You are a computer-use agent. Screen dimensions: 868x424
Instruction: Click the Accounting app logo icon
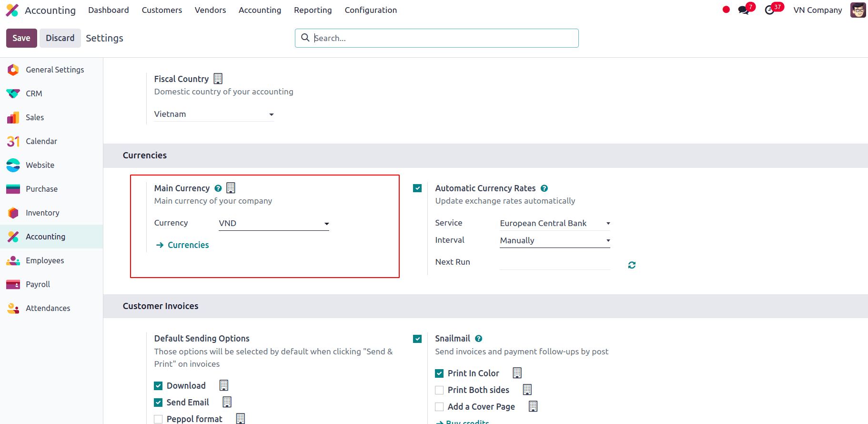pos(12,10)
